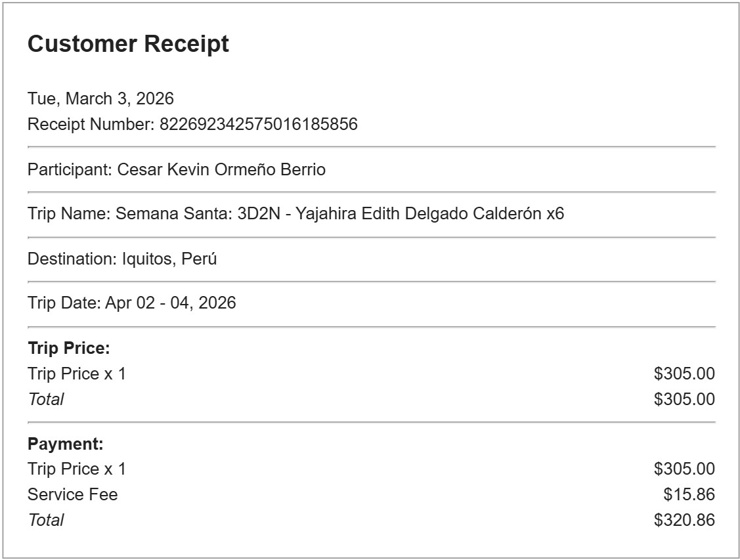
Task: Click the italic Total label under Trip Price
Action: (45, 398)
